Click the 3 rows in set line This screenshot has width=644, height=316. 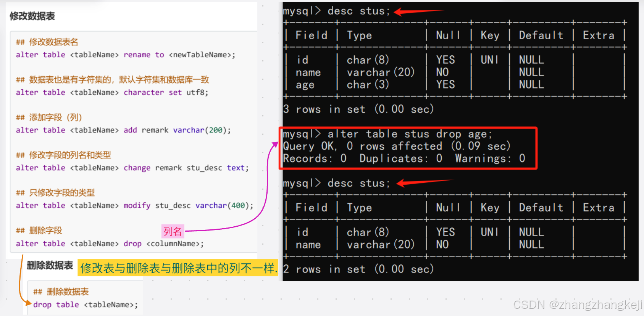tap(358, 109)
